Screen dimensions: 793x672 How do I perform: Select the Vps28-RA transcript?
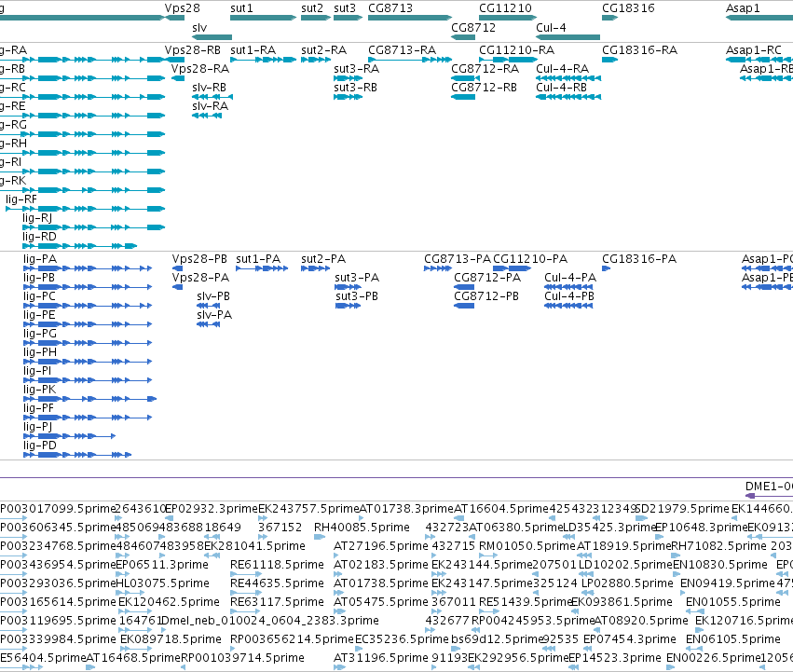coord(178,78)
